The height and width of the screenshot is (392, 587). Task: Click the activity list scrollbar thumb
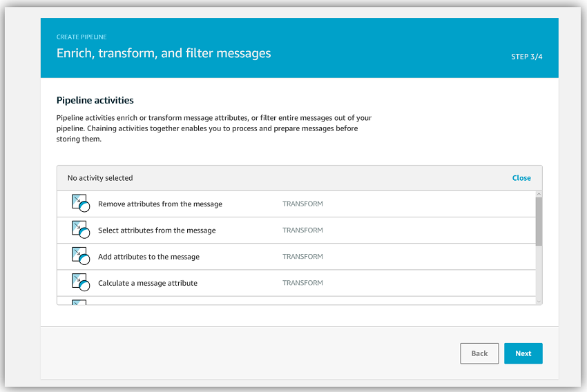[539, 221]
